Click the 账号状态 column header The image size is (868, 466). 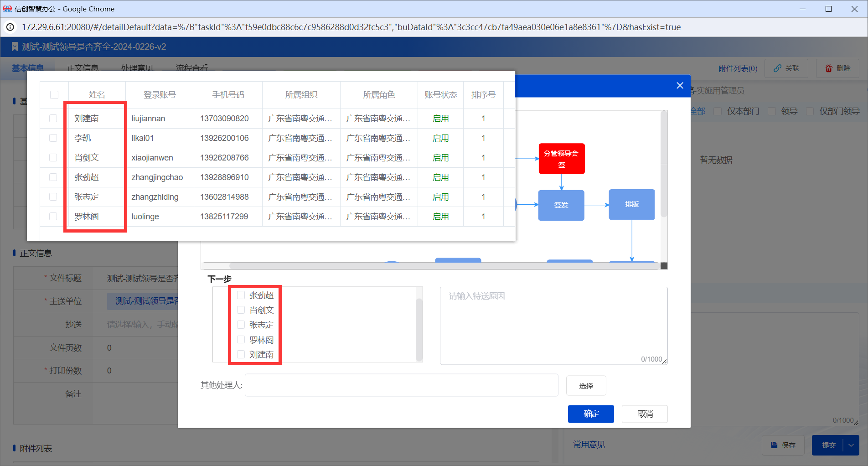pos(440,95)
